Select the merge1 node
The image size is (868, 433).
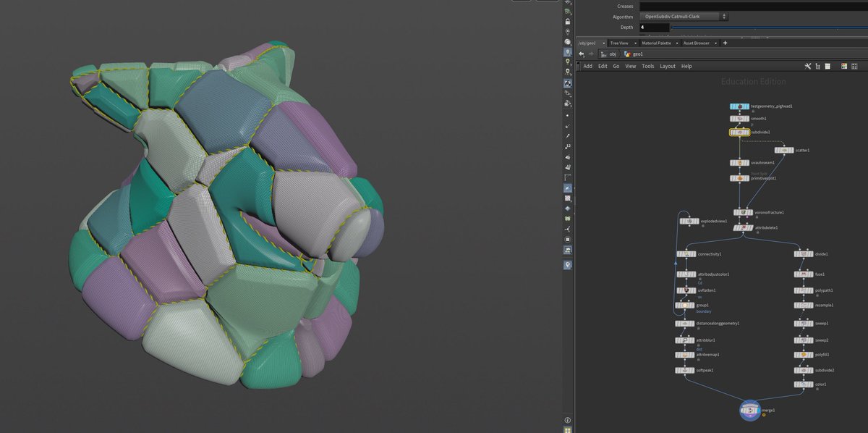tap(750, 411)
